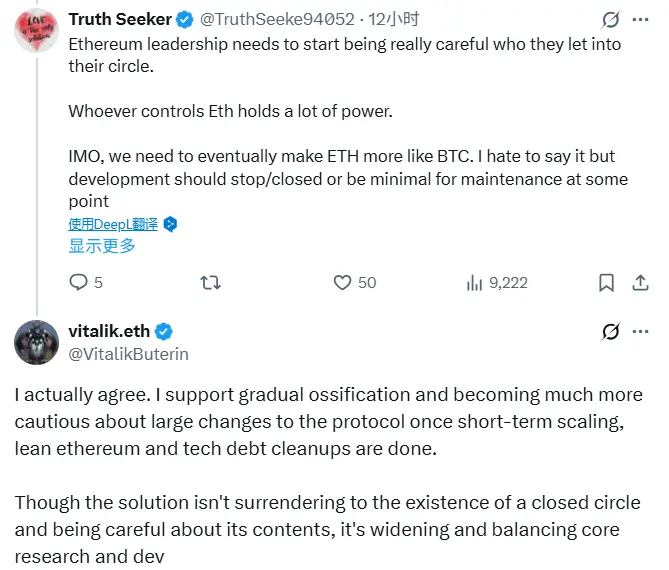The height and width of the screenshot is (570, 669).
Task: Open vitalik.eth's profile avatar
Action: [x=36, y=343]
